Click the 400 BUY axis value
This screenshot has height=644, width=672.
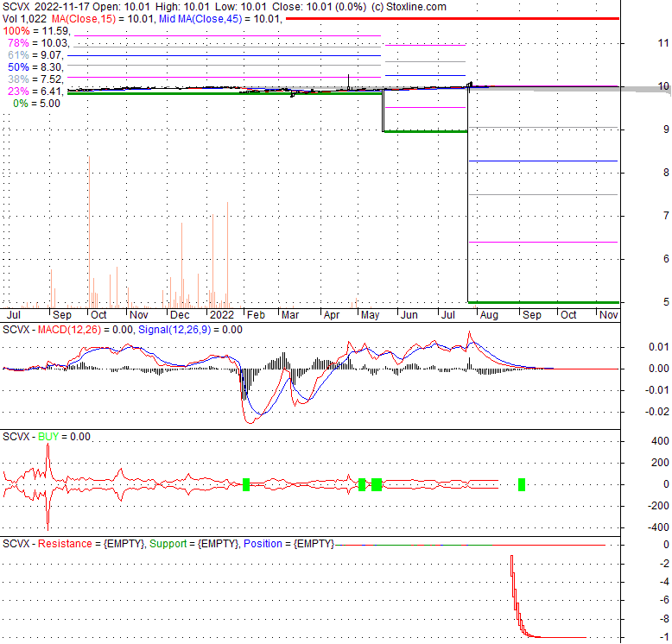[x=660, y=441]
